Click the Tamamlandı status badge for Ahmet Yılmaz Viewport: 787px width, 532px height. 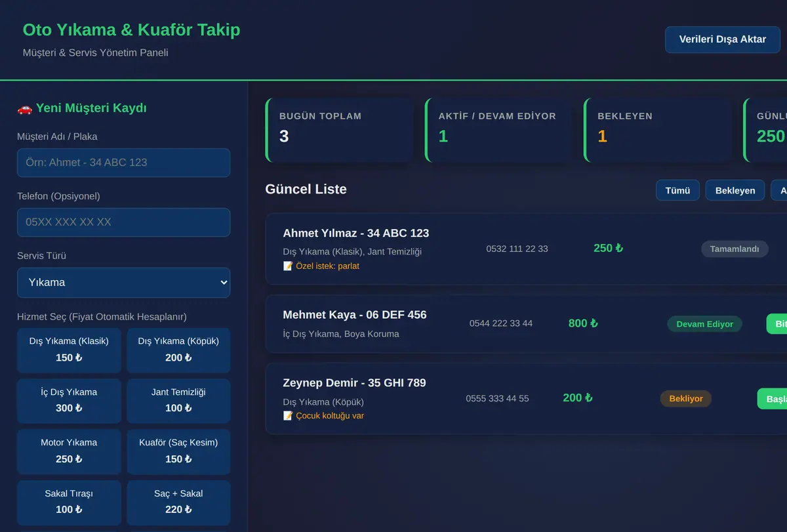pos(735,249)
